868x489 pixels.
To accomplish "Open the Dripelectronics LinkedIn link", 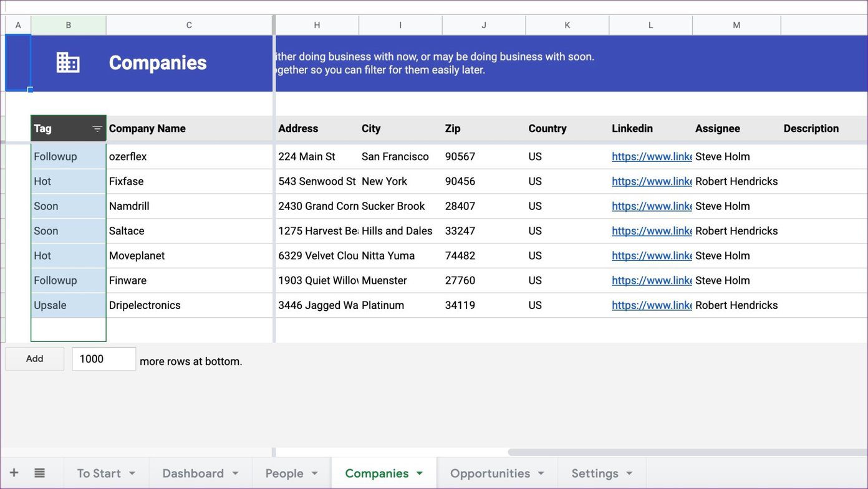I will point(652,305).
